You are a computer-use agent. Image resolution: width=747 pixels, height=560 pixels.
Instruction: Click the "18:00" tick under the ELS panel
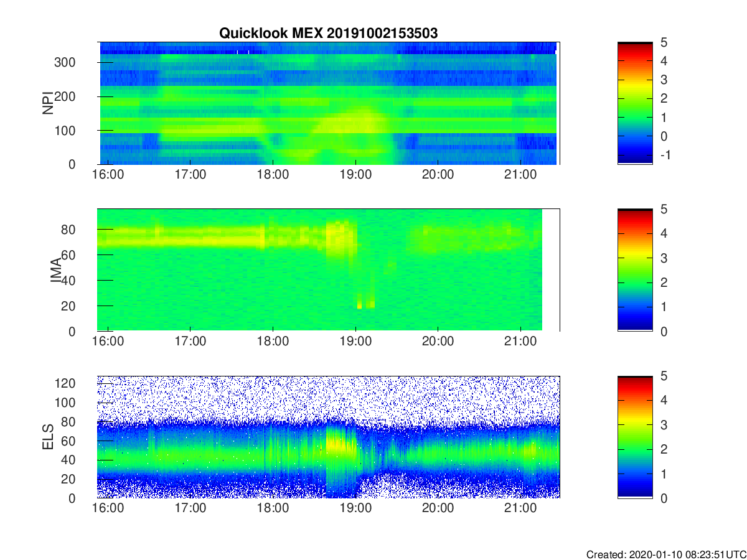click(x=273, y=508)
